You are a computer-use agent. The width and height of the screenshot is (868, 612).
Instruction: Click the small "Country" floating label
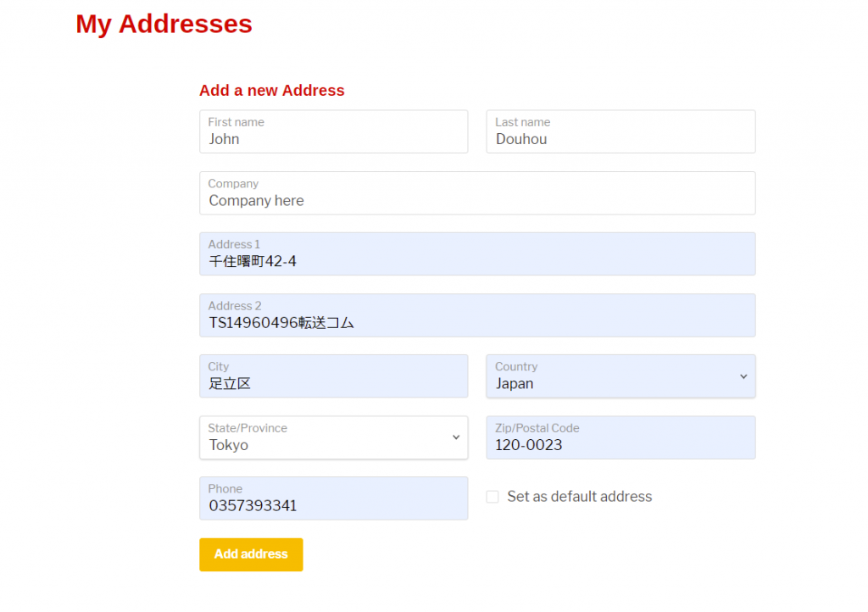(516, 366)
